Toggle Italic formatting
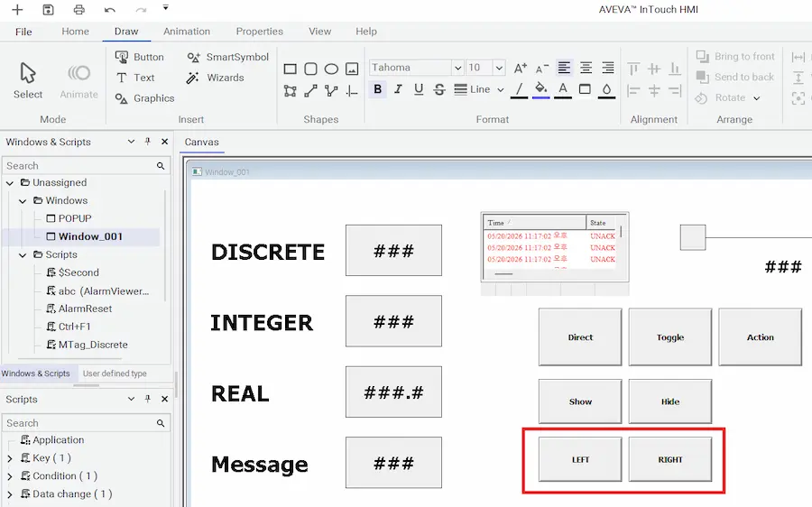 [x=398, y=89]
